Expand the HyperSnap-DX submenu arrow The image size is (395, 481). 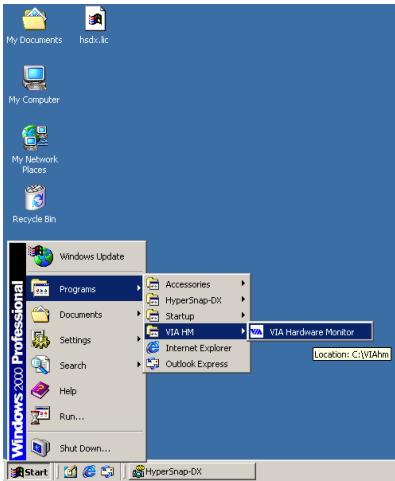[243, 299]
